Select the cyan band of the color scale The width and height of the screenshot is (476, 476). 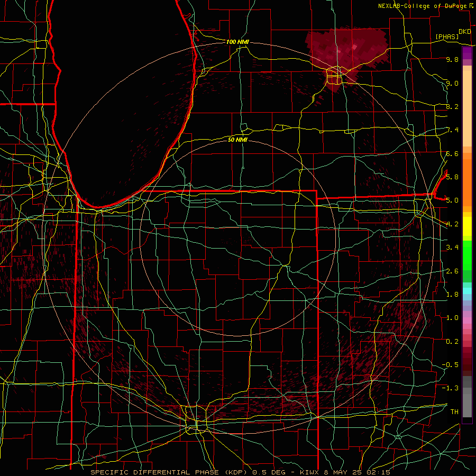(x=467, y=290)
